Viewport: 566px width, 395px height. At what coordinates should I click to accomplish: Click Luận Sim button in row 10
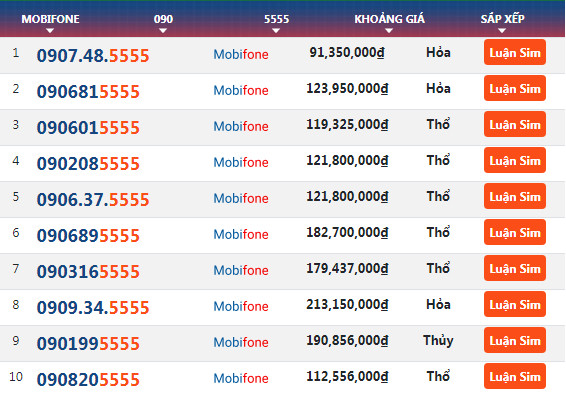(515, 376)
